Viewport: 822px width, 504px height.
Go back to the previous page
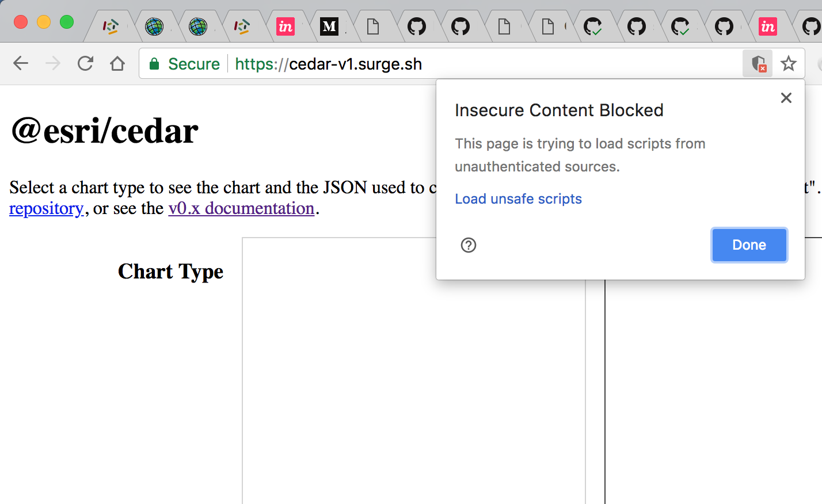[x=21, y=63]
